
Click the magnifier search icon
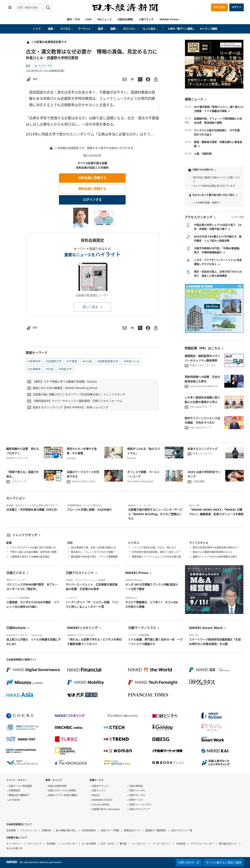pyautogui.click(x=48, y=7)
